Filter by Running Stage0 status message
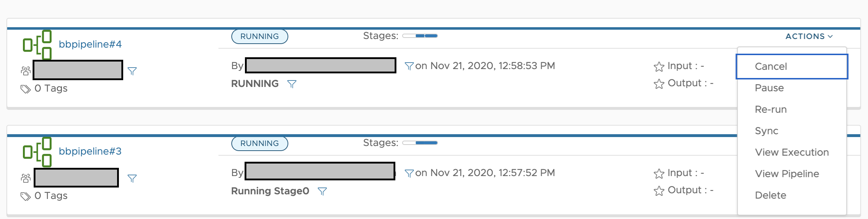 click(322, 191)
